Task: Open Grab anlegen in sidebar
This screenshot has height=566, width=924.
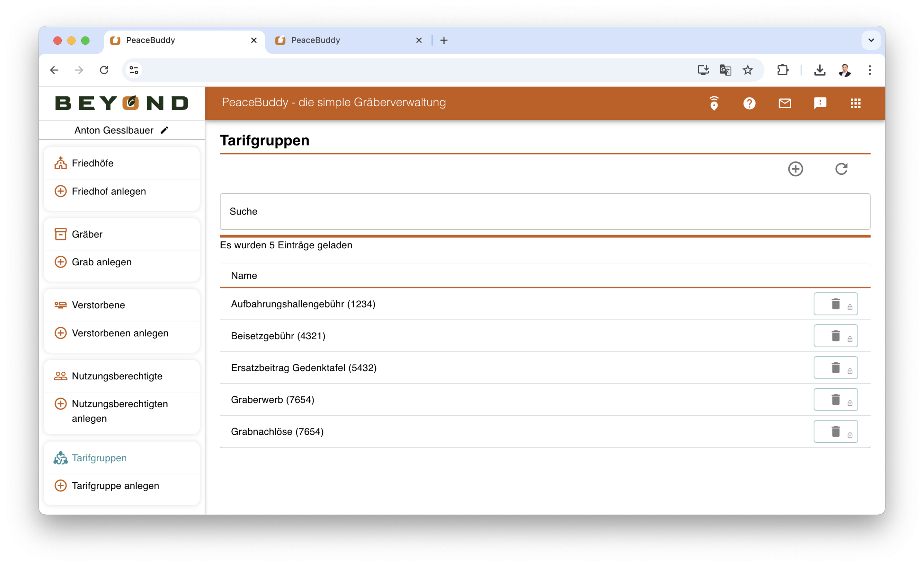Action: (x=102, y=262)
